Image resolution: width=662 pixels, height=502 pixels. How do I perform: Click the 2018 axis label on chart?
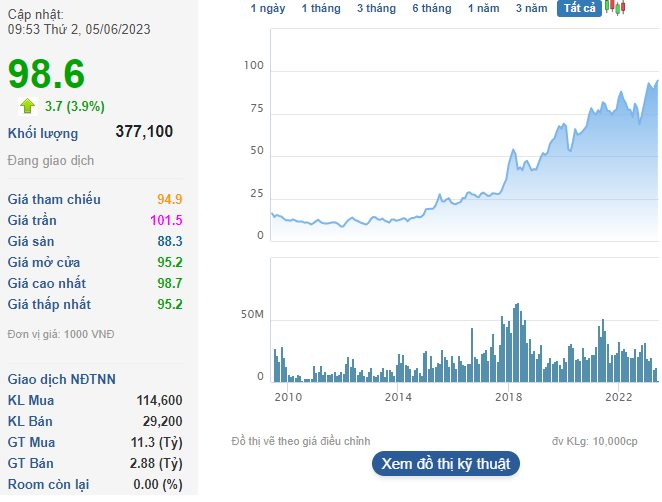(508, 398)
